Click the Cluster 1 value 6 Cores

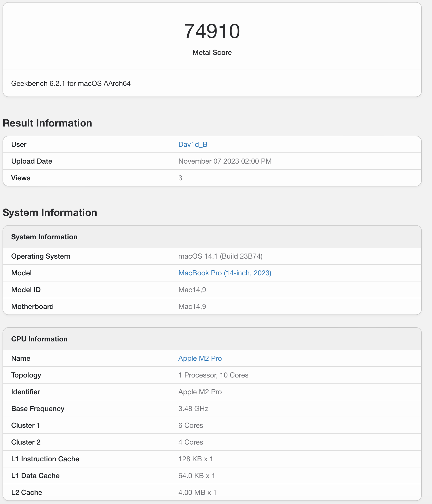191,425
